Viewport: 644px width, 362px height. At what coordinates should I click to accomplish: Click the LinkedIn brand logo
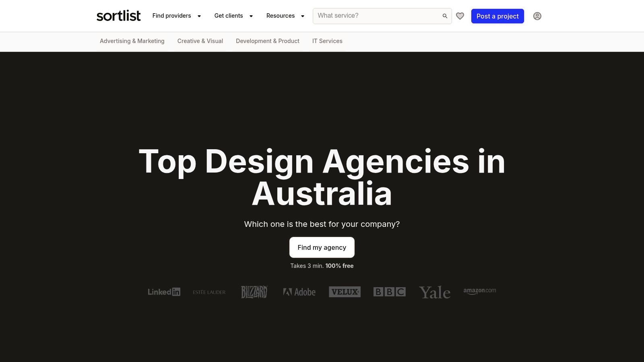pos(164,292)
